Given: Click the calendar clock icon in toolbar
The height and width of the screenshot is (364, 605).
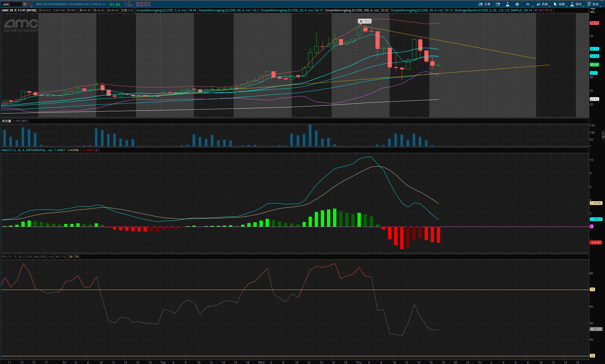Looking at the screenshot, I should pos(498,4).
